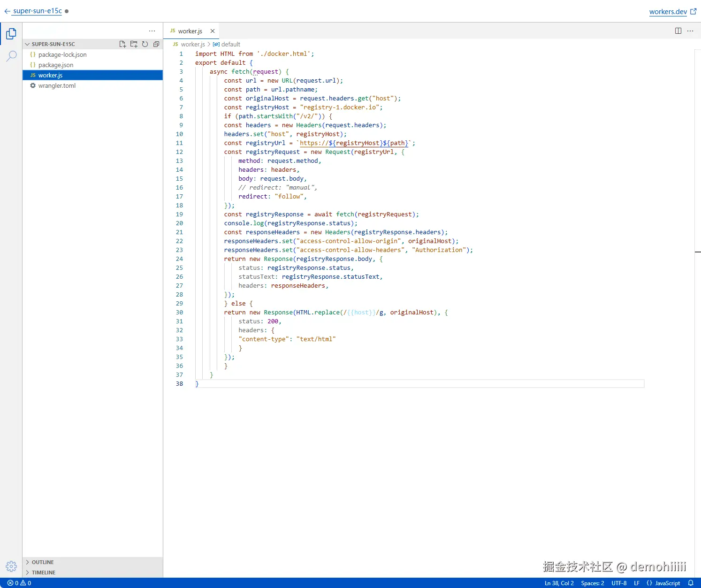Click the default breadcrumb symbol
Image resolution: width=701 pixels, height=588 pixels.
point(227,44)
